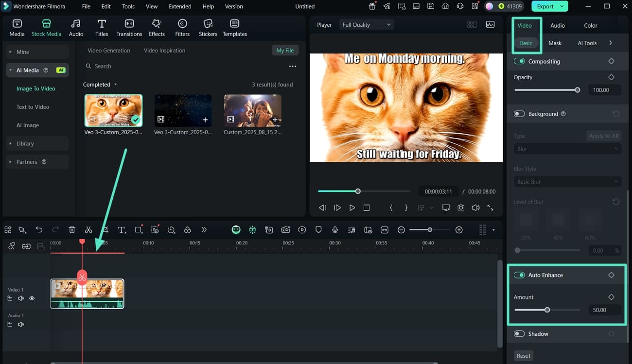This screenshot has height=364, width=632.
Task: Add keyframe for Auto Enhance Amount
Action: (x=611, y=297)
